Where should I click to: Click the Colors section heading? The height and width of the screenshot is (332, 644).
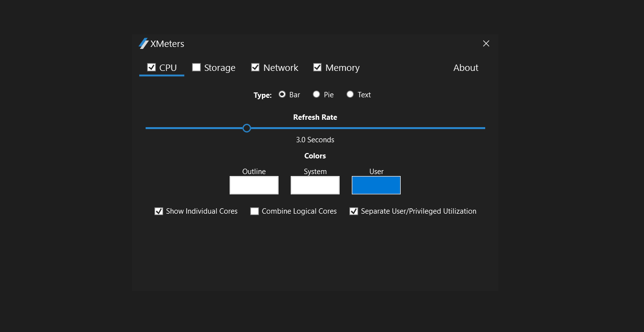[x=315, y=155]
